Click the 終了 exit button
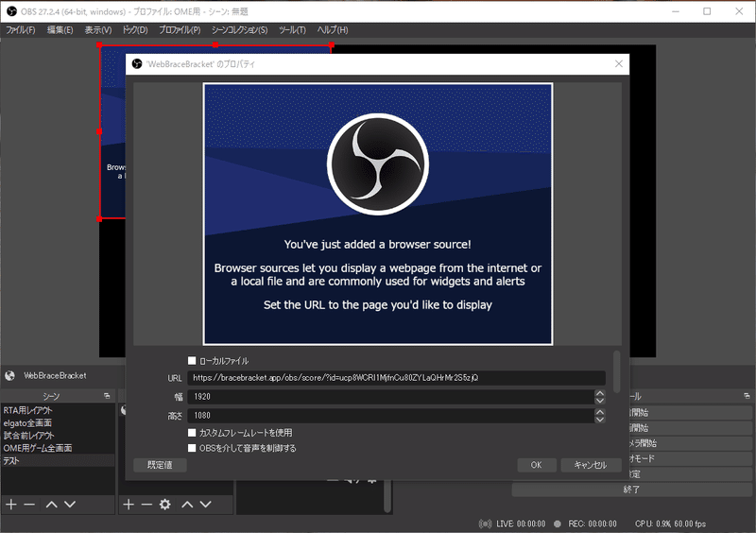 (x=631, y=490)
